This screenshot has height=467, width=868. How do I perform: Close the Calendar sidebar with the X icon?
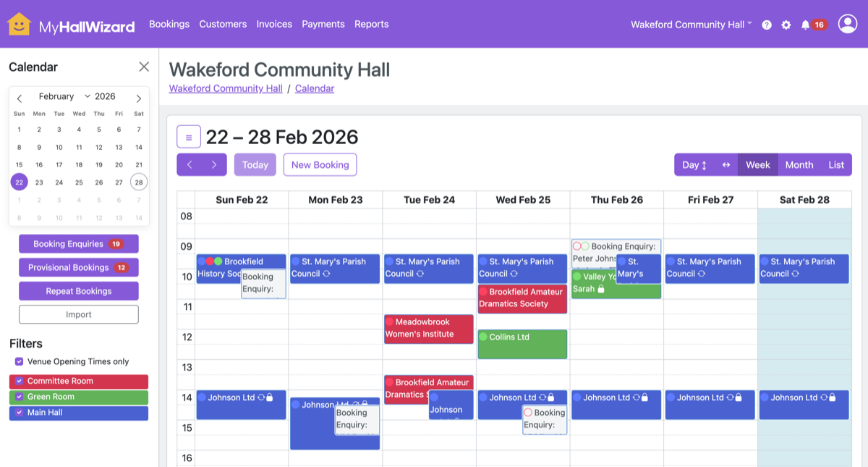[x=144, y=66]
